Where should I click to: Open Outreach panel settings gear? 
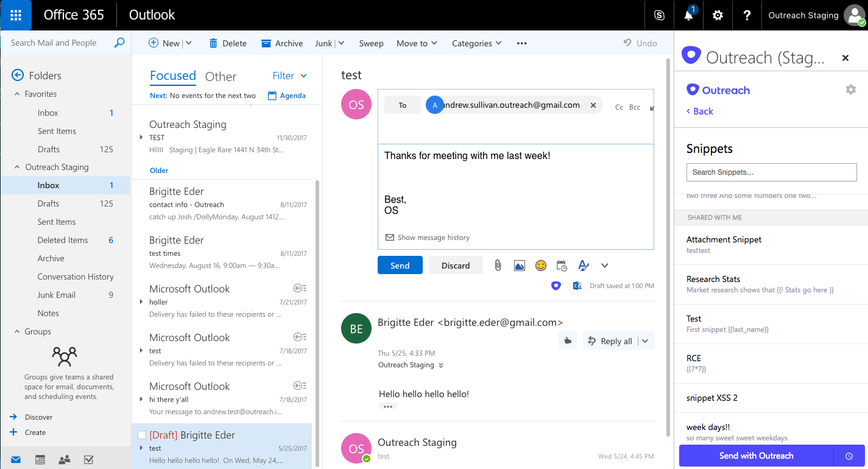(x=850, y=90)
